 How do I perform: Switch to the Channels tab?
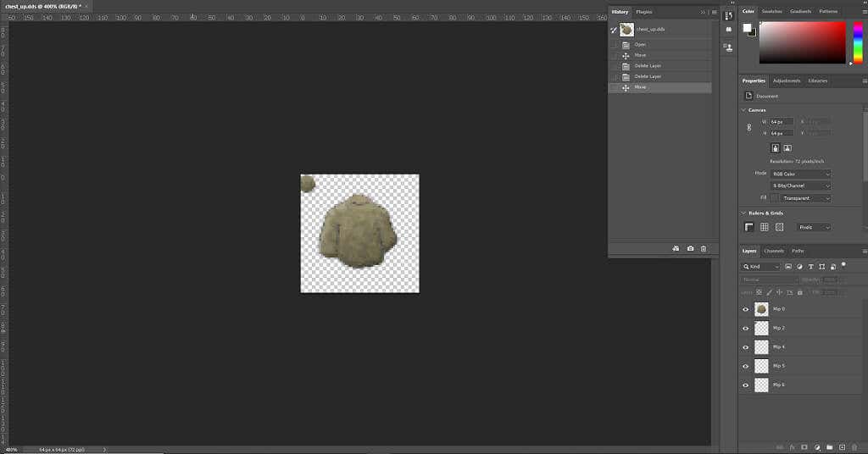pyautogui.click(x=774, y=251)
